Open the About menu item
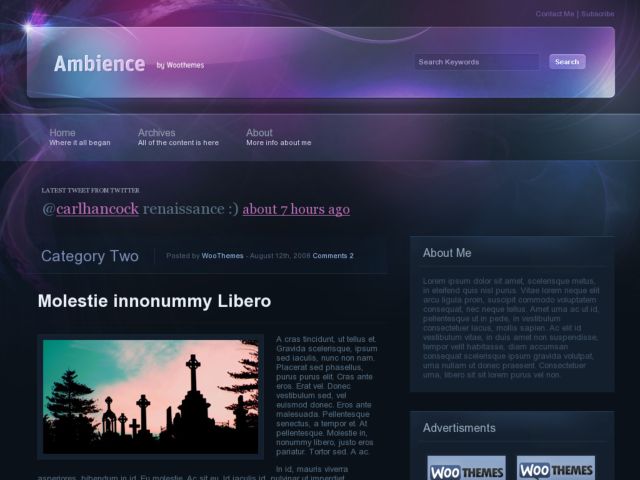The image size is (640, 480). click(278, 137)
